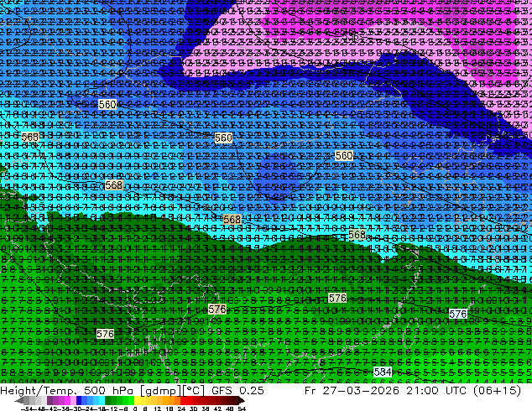Click the 'Fr' weekday text

pos(310,390)
